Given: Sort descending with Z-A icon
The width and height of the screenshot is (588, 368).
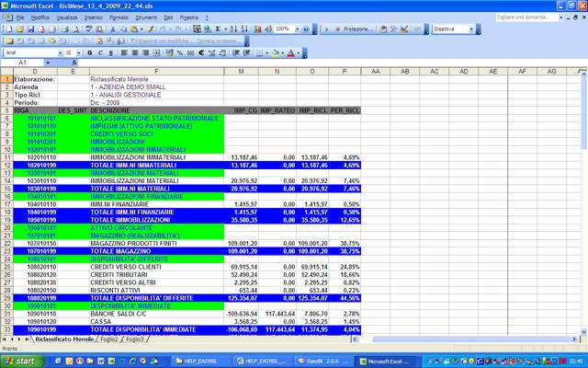Looking at the screenshot, I should pos(244,29).
